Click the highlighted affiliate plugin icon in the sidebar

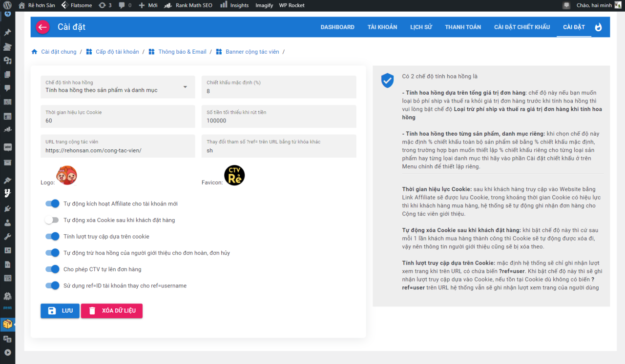click(x=7, y=324)
